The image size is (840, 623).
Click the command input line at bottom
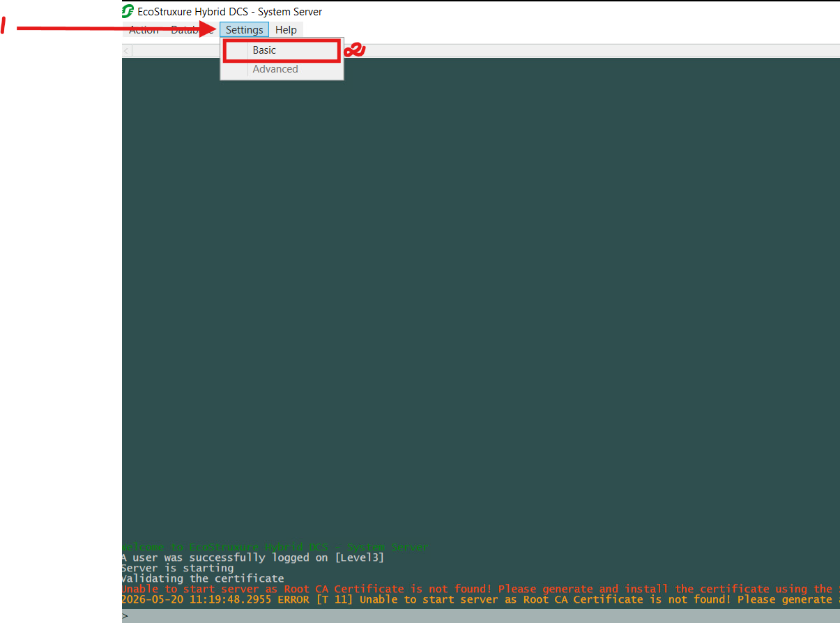(481, 616)
